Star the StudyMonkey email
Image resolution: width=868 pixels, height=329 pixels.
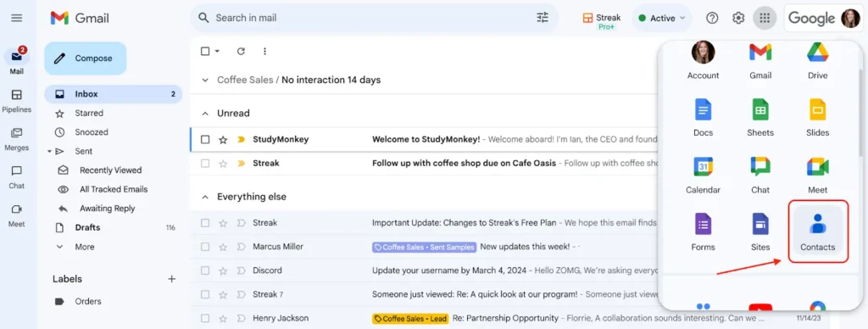(223, 140)
